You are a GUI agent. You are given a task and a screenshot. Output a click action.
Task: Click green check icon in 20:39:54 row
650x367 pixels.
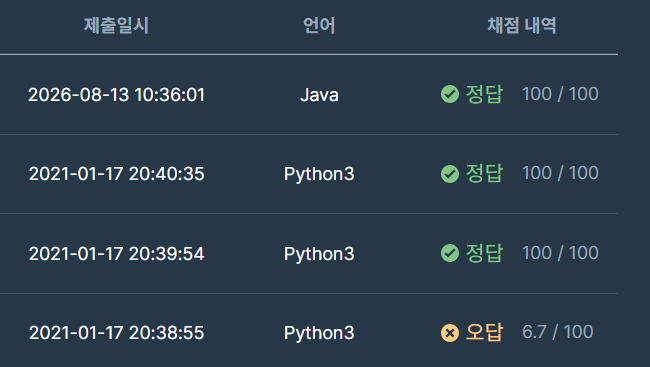[x=450, y=253]
